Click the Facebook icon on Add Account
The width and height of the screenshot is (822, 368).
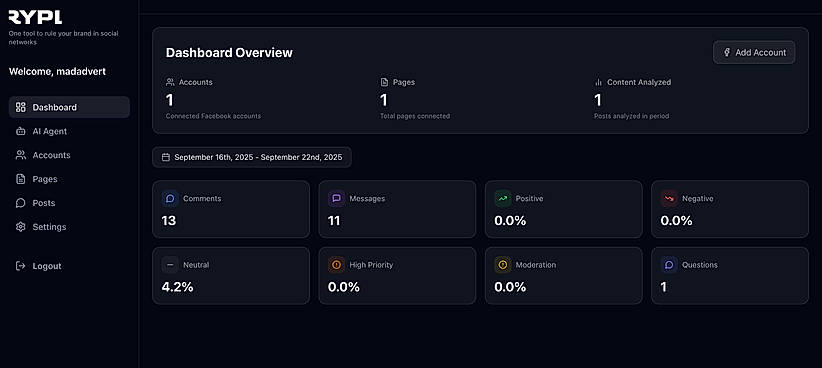[727, 52]
